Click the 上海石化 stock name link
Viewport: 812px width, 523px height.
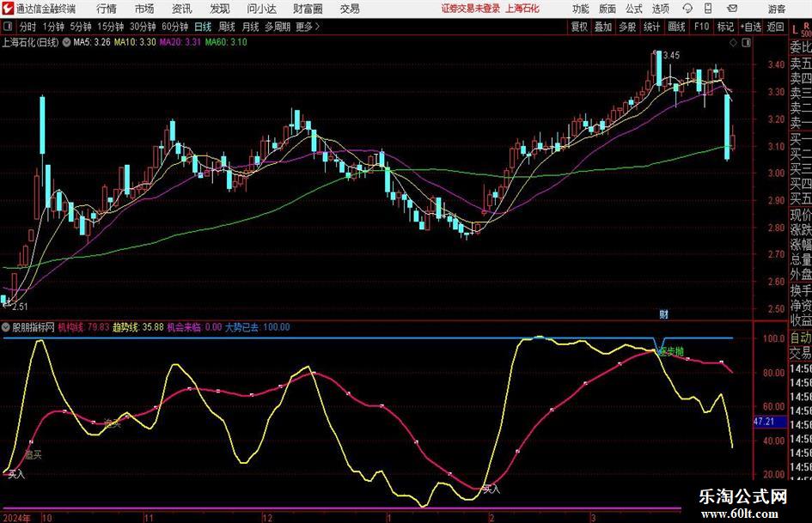(x=522, y=9)
